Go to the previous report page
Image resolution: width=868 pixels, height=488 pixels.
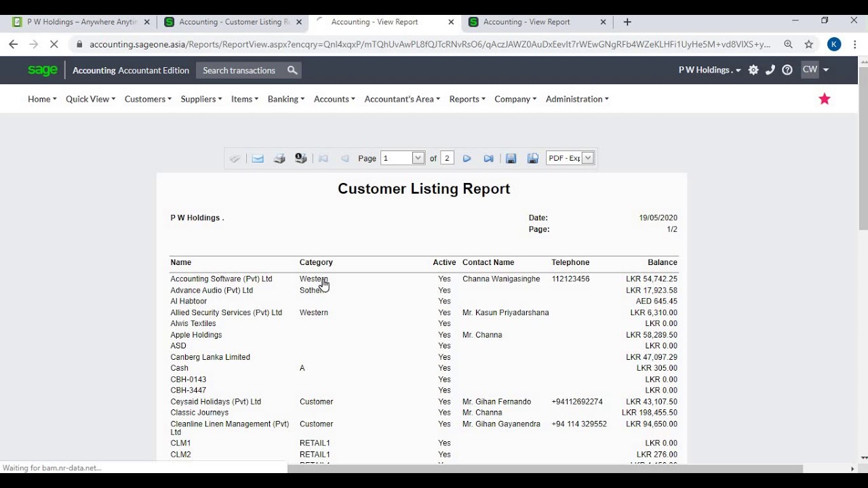[345, 159]
